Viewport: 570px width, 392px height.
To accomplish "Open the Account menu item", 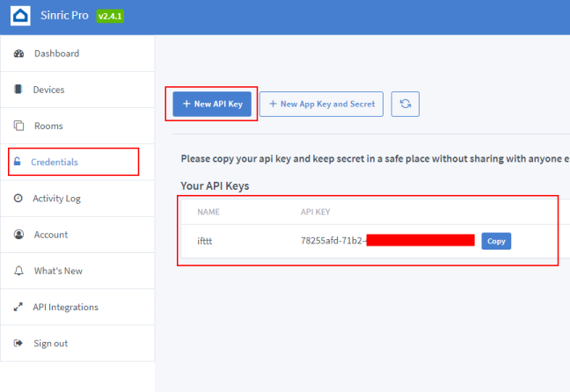I will click(x=50, y=235).
